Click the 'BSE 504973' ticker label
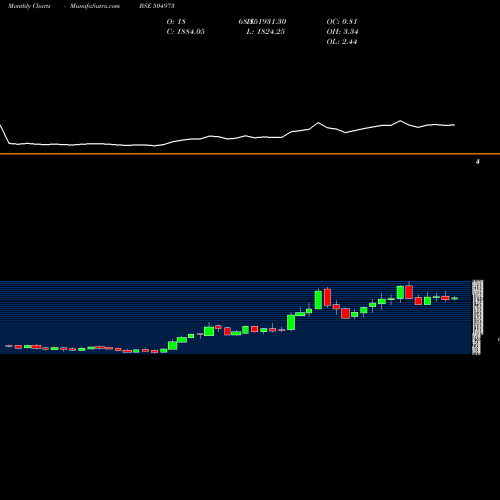500x500 pixels. tap(157, 6)
